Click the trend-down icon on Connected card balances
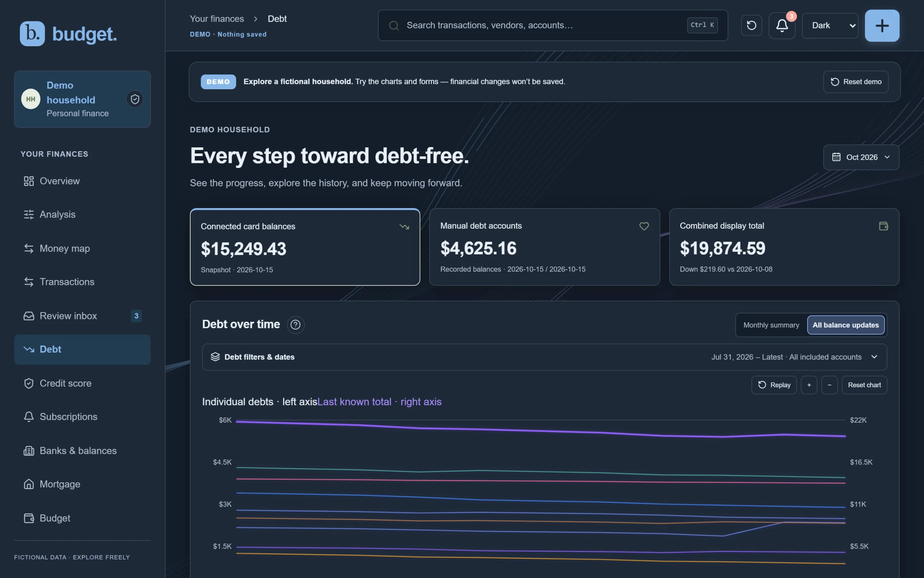Viewport: 924px width, 578px height. 404,227
